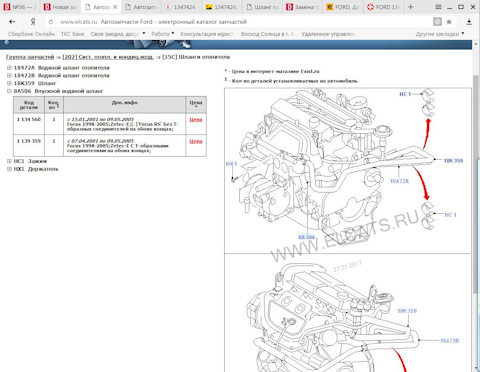Expand the HC1 Зажим row
This screenshot has width=480, height=372.
tap(9, 161)
